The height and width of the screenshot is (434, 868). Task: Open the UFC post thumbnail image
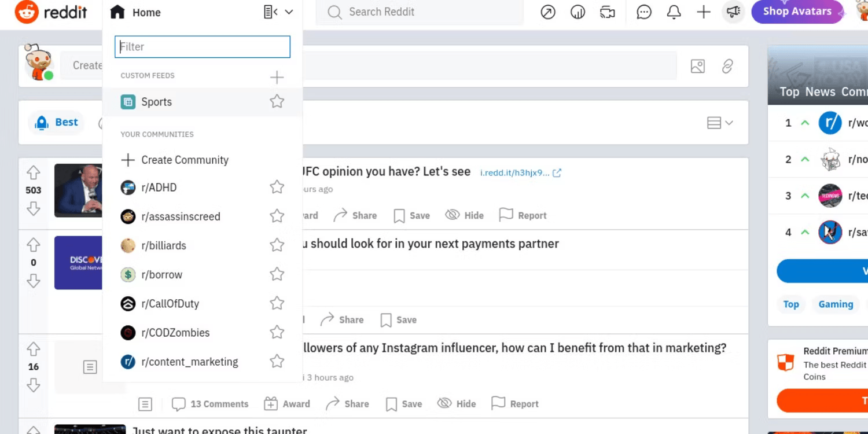click(78, 190)
